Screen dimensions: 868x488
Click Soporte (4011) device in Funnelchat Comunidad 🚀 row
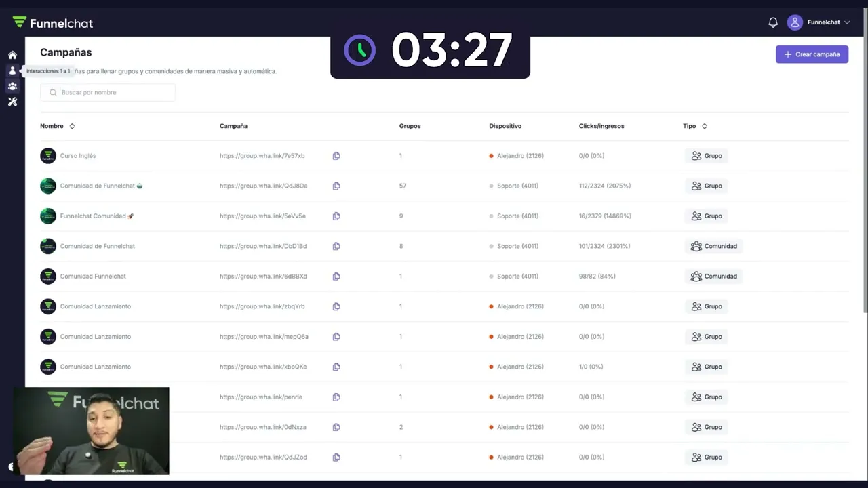pyautogui.click(x=514, y=216)
